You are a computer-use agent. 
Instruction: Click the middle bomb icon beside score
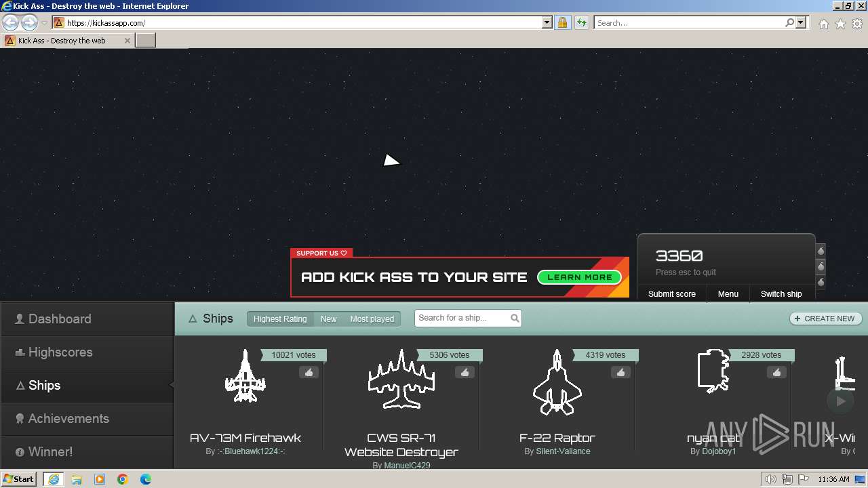821,266
